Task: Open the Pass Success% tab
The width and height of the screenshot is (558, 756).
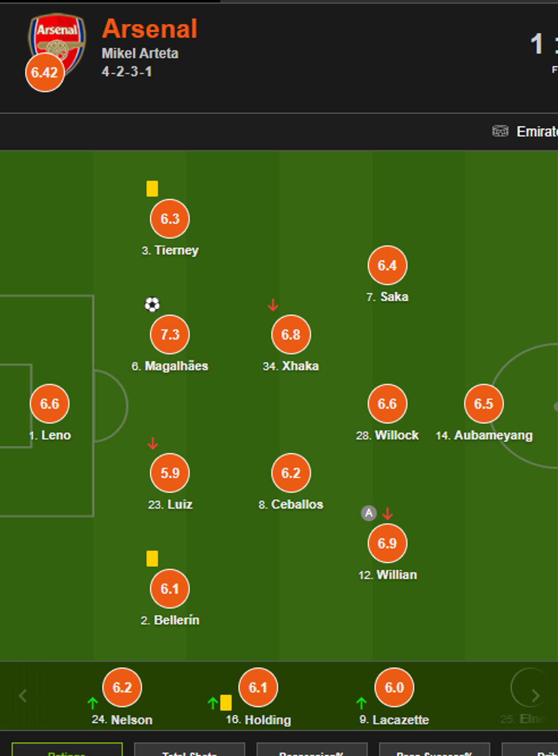Action: [434, 750]
